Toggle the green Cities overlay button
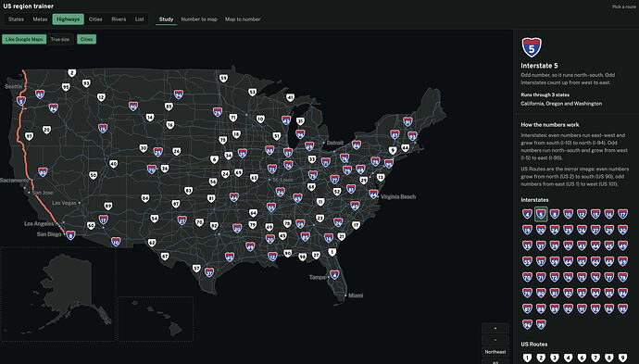Image resolution: width=639 pixels, height=364 pixels. 86,40
